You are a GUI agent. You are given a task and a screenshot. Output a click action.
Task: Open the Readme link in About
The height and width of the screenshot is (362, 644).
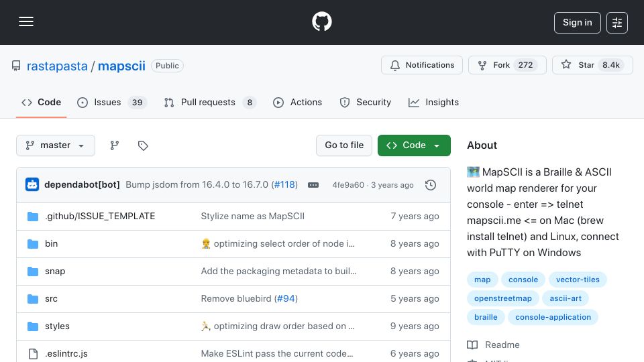coord(493,345)
